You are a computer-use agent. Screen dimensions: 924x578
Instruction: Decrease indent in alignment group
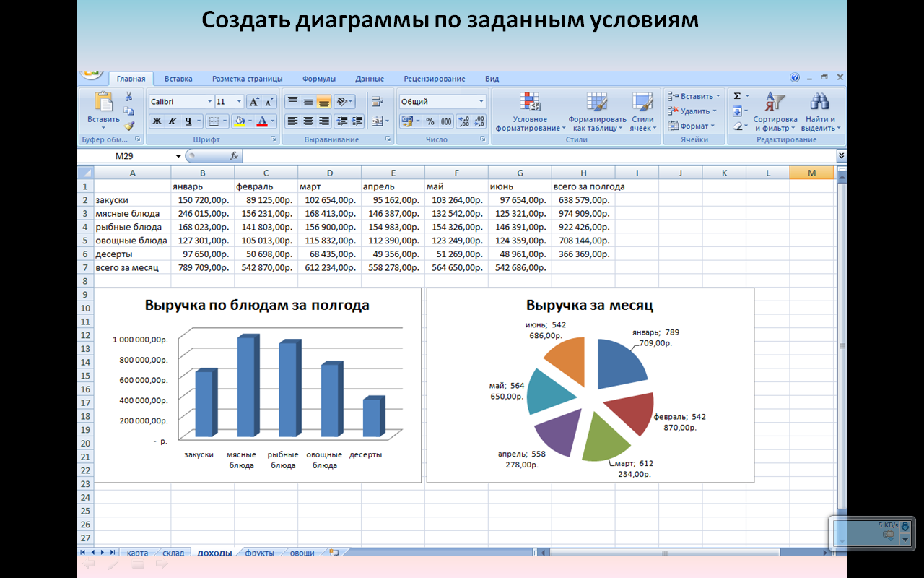(x=341, y=121)
